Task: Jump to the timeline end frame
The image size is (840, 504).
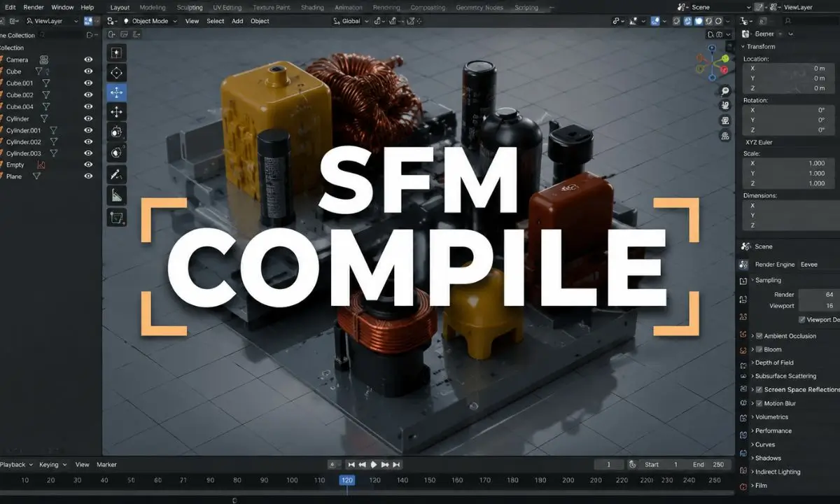Action: tap(396, 464)
